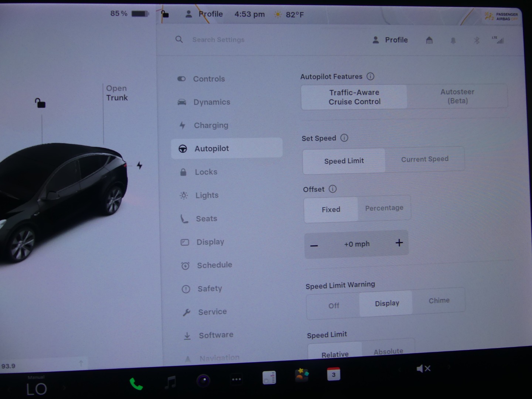Open notifications bell icon

point(453,40)
